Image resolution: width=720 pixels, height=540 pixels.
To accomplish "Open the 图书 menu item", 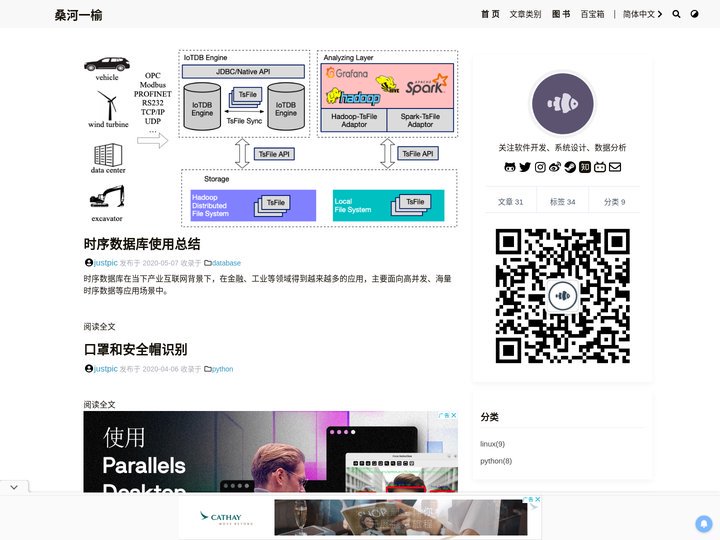I will (561, 14).
